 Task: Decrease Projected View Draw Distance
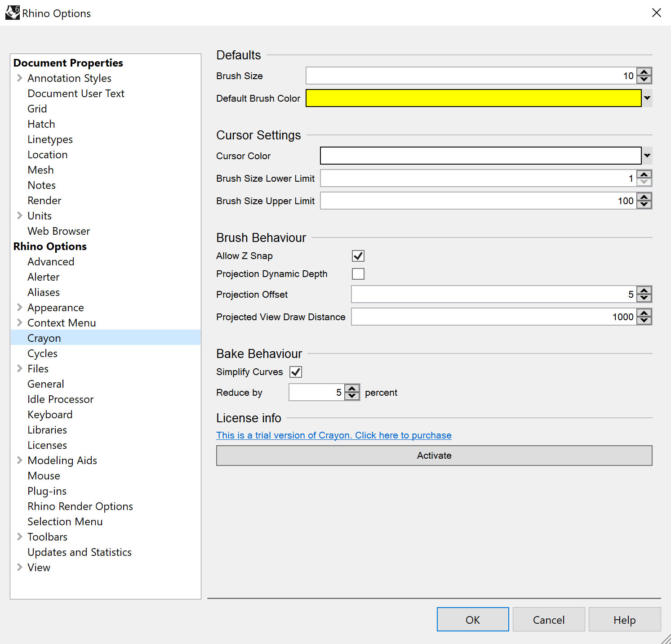pos(644,321)
